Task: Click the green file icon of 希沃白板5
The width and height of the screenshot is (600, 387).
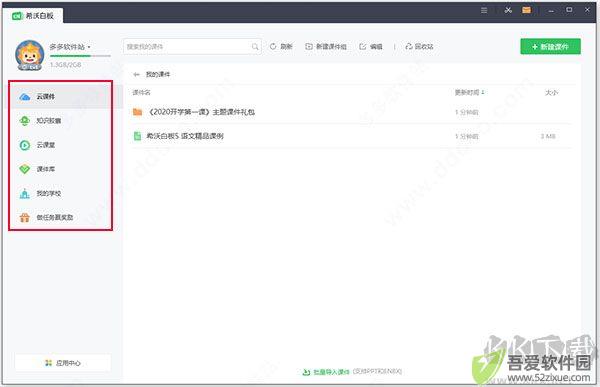Action: (137, 136)
